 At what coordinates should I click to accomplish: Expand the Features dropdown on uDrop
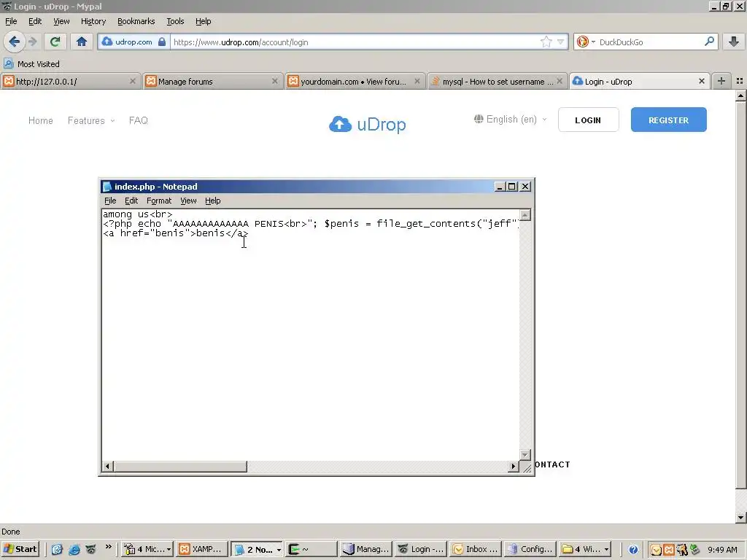tap(91, 120)
